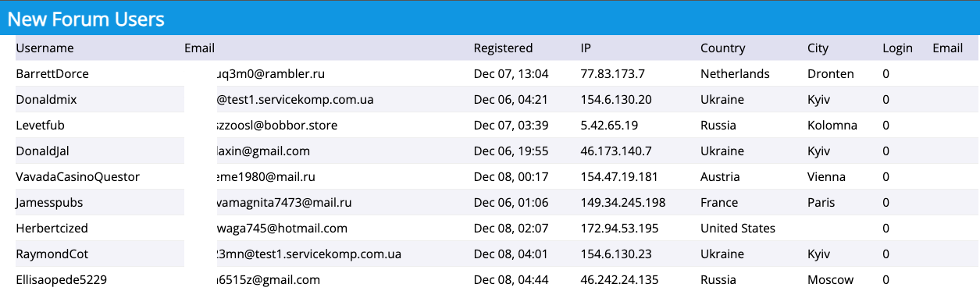This screenshot has width=980, height=291.
Task: Click the France country cell
Action: coord(719,203)
